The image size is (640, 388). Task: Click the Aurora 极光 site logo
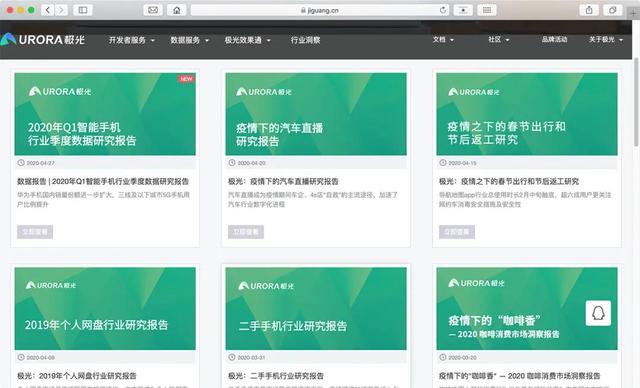click(x=42, y=40)
